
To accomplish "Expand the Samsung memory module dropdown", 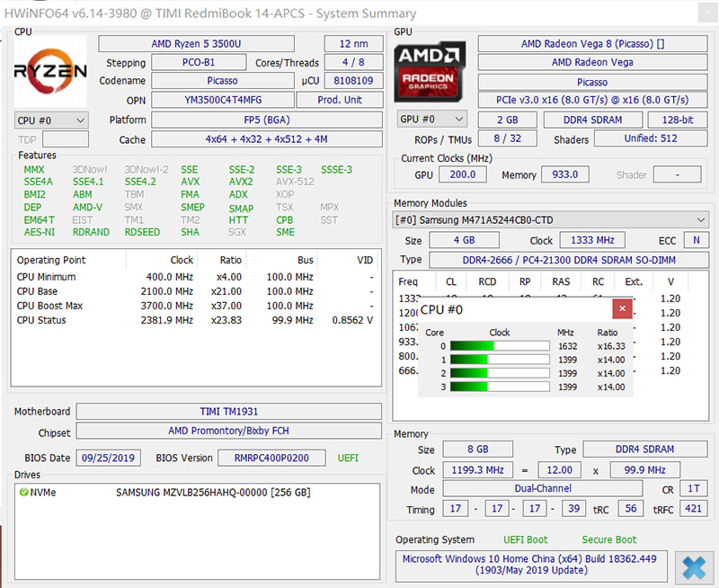I will click(551, 220).
